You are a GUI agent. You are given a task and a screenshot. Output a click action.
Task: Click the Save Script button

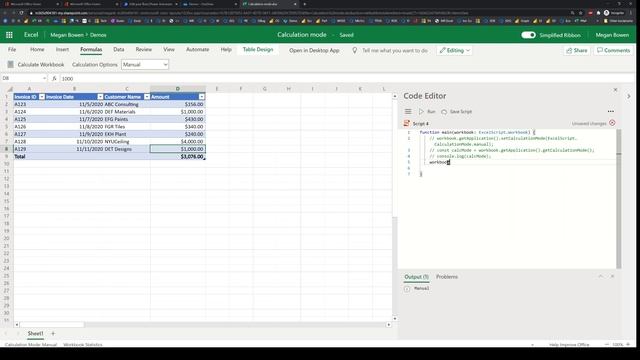click(x=456, y=111)
